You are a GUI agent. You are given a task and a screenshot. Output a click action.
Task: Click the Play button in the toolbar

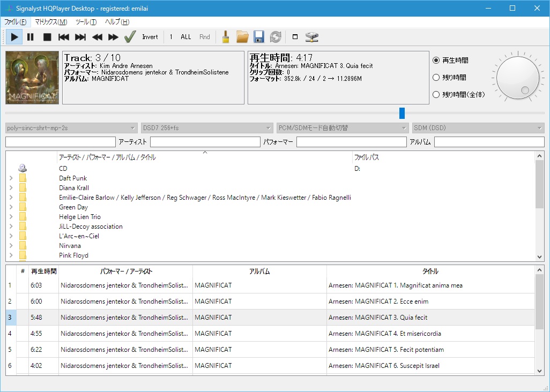[x=13, y=36]
